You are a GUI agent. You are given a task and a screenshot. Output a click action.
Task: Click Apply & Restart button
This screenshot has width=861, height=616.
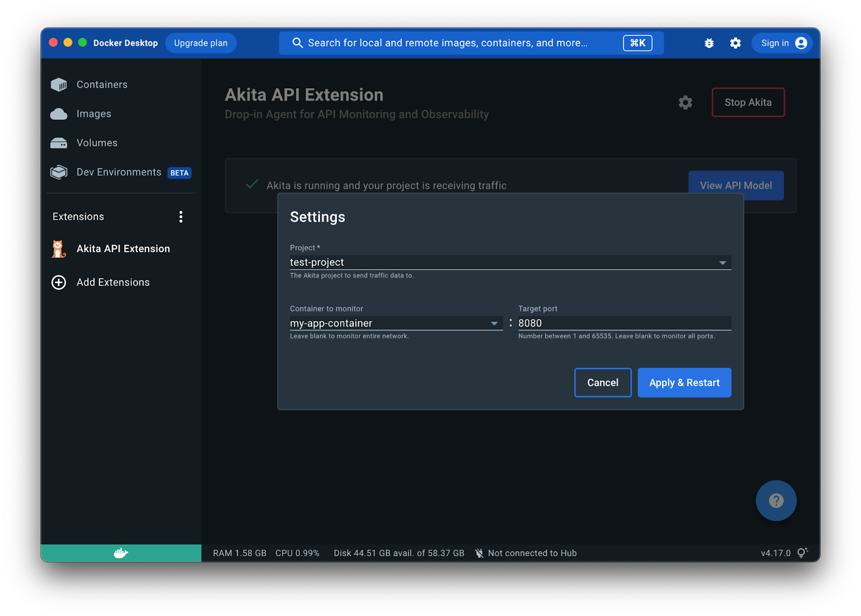(684, 383)
